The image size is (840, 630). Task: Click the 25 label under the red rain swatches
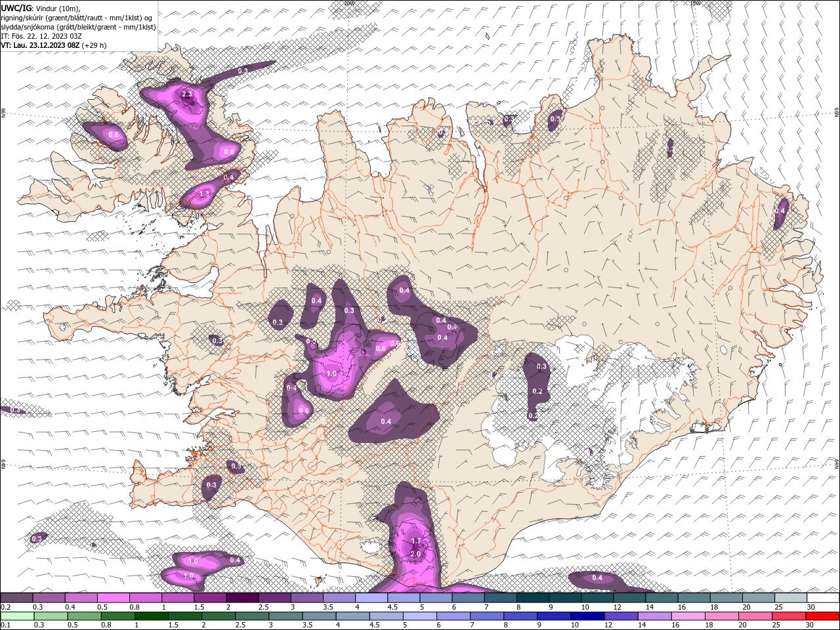click(776, 625)
